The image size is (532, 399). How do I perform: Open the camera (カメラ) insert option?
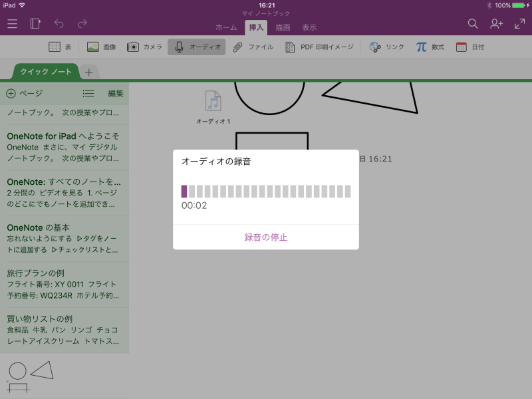tap(144, 47)
